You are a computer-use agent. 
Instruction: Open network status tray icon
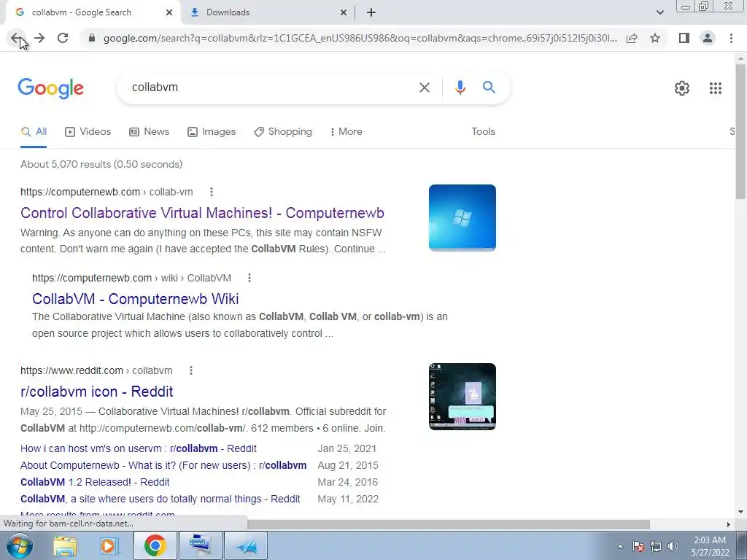click(656, 546)
